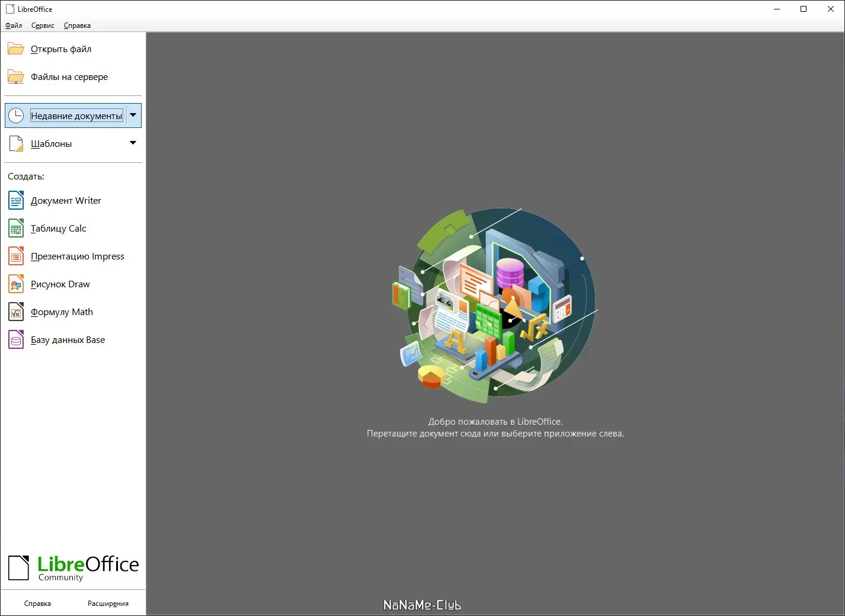Create a new Базу данных Base
Screen dimensions: 845x616
coord(68,340)
